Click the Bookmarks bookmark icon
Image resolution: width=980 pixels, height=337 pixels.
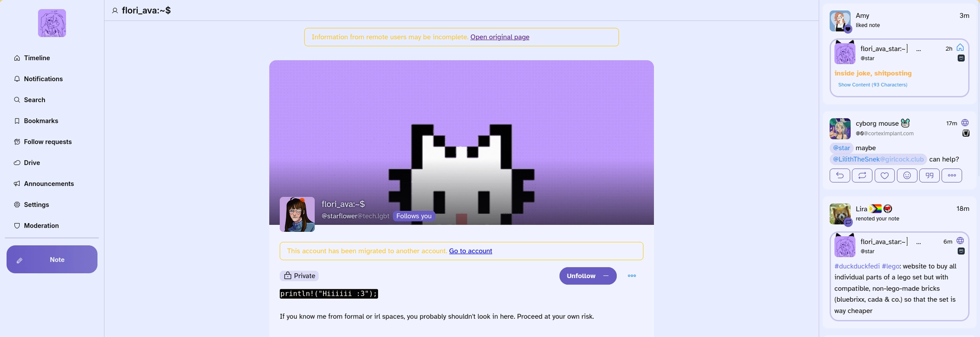pyautogui.click(x=17, y=121)
